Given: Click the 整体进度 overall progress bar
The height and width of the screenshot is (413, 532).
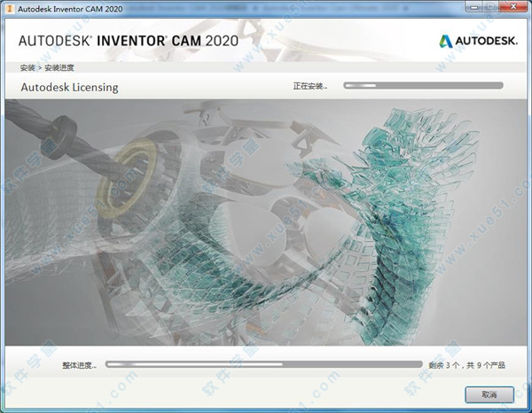Looking at the screenshot, I should tap(263, 364).
